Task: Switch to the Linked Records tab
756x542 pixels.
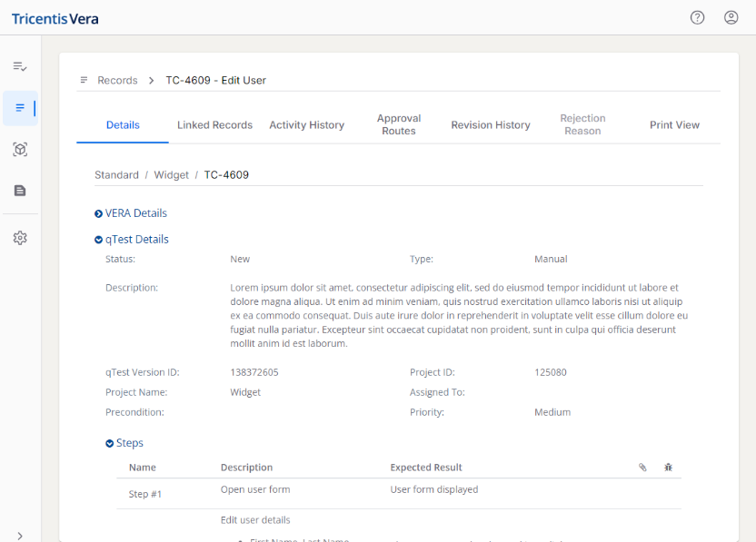Action: point(214,125)
